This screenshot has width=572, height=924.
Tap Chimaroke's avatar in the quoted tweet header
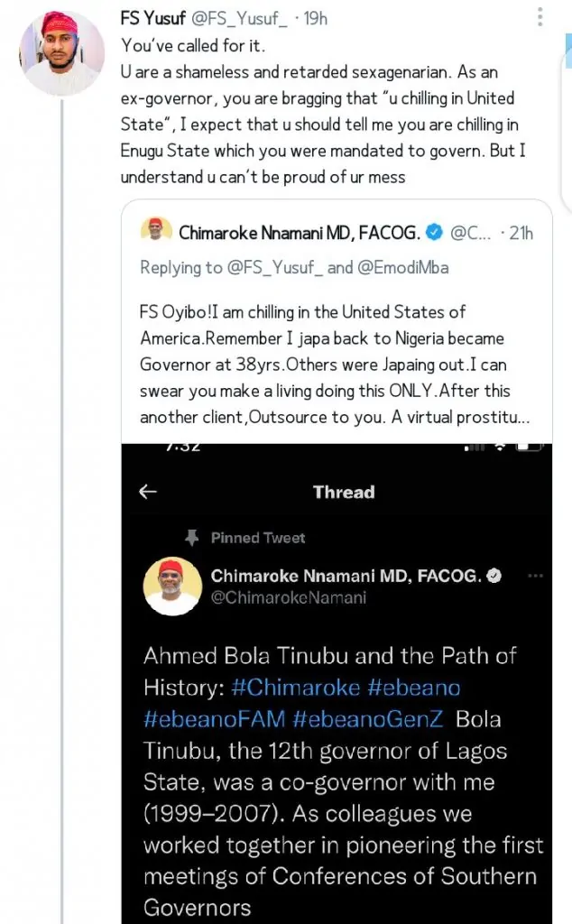click(x=156, y=232)
